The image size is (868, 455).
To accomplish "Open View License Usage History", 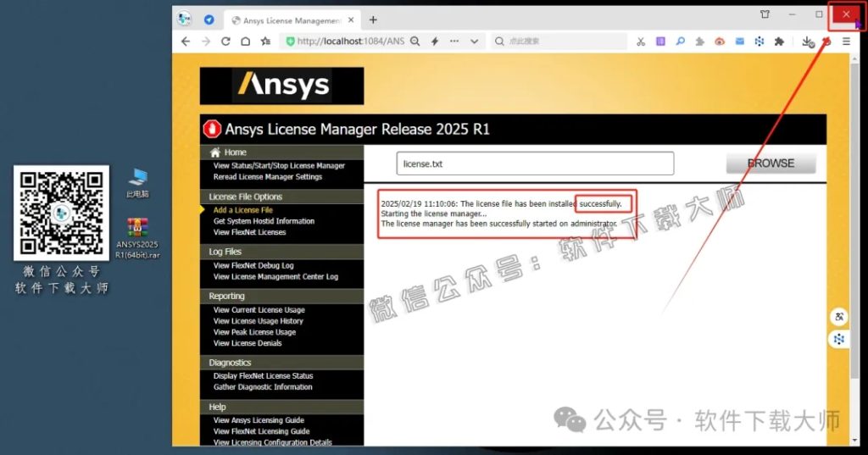I will 259,320.
